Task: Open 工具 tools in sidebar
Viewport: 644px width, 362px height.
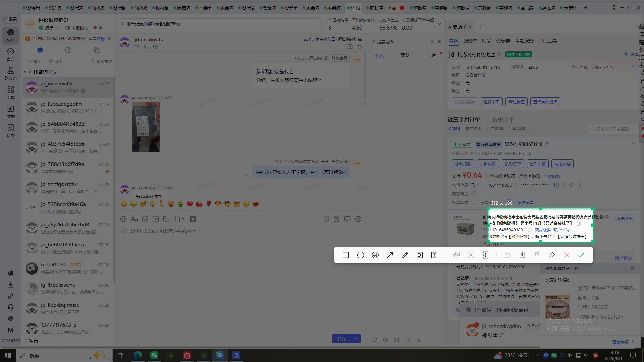Action: [11, 93]
